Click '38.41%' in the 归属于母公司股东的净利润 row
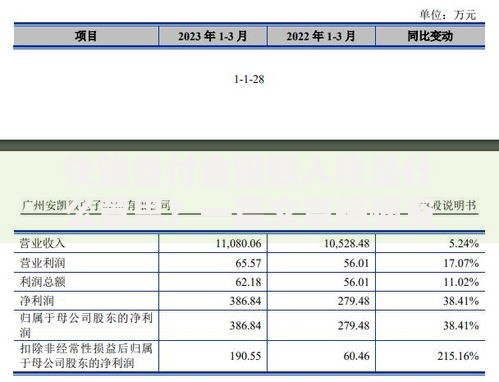Viewport: 499px width, 382px height. pos(461,325)
